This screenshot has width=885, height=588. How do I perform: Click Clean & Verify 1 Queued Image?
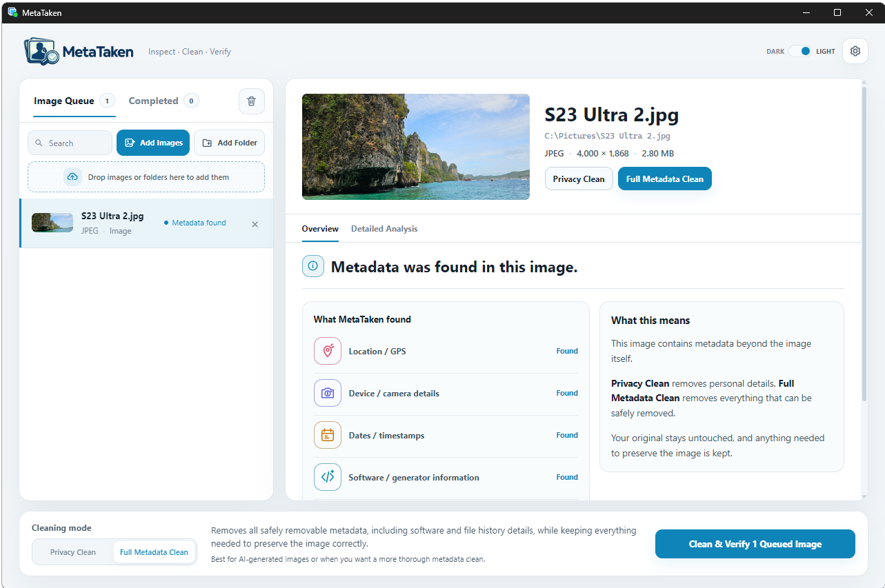point(755,544)
